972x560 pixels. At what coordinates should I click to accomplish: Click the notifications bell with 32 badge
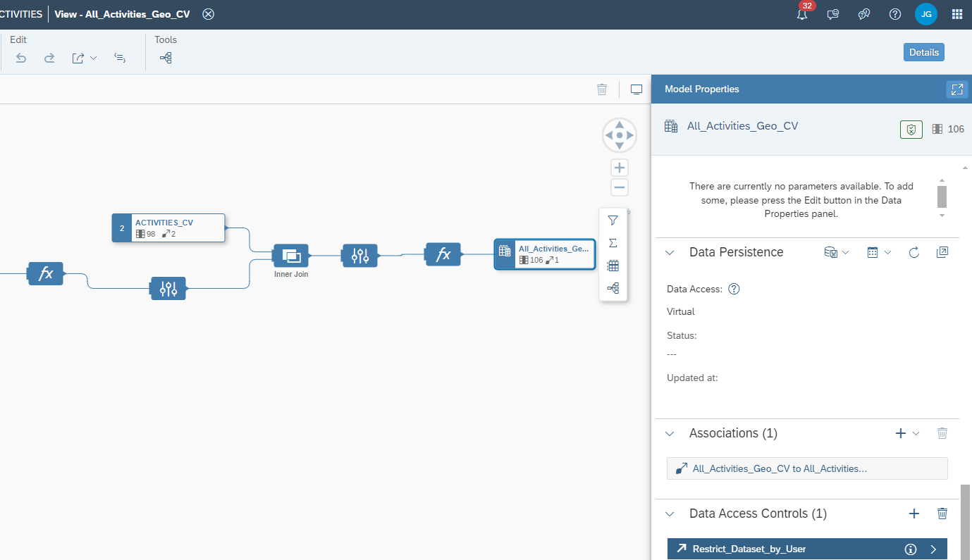[x=802, y=14]
